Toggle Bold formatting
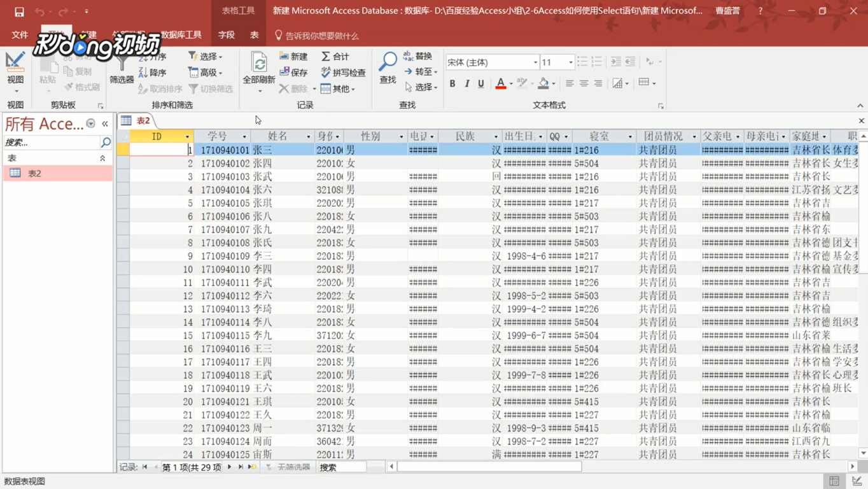Viewport: 868px width, 489px height. pyautogui.click(x=452, y=83)
